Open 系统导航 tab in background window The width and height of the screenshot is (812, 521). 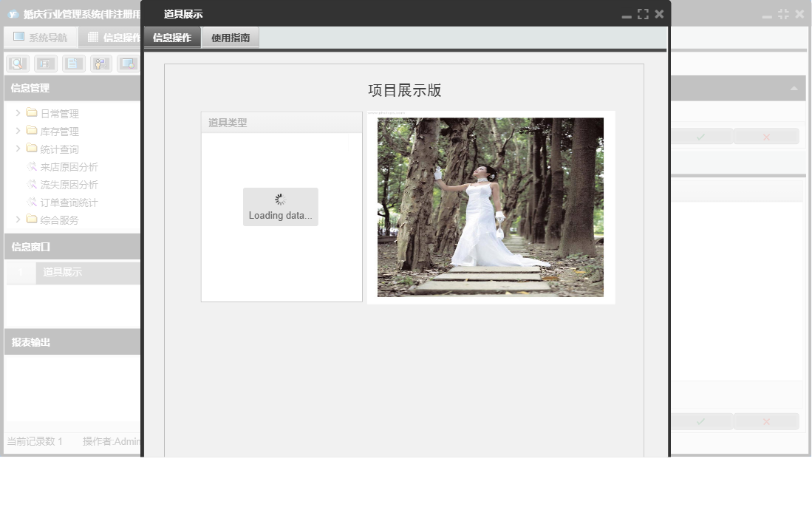click(x=41, y=37)
